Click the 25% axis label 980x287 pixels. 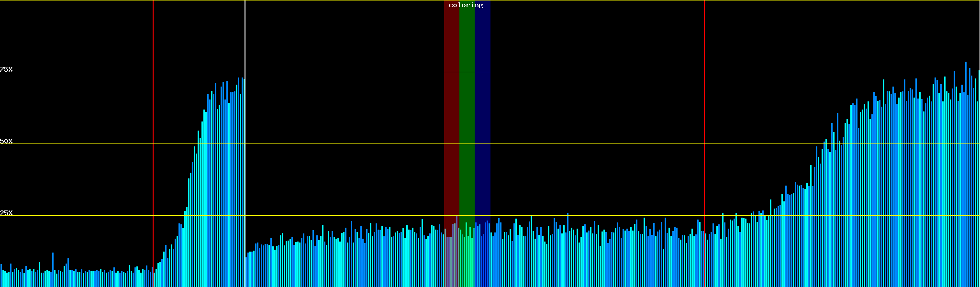coord(6,213)
